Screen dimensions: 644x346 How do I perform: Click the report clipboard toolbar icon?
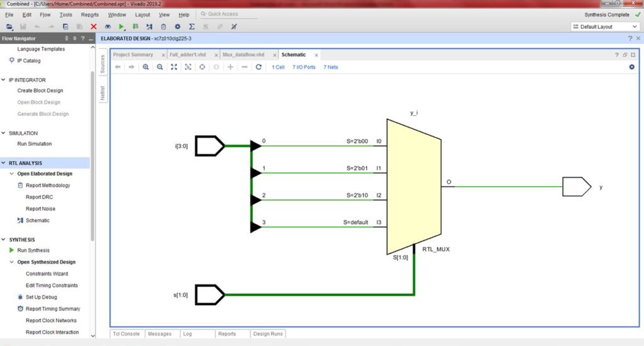(164, 26)
